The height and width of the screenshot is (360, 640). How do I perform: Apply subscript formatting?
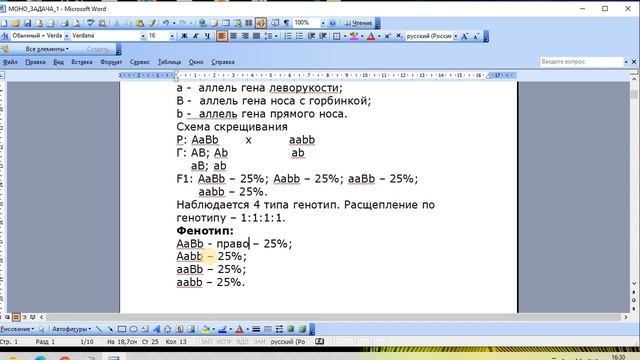(399, 36)
